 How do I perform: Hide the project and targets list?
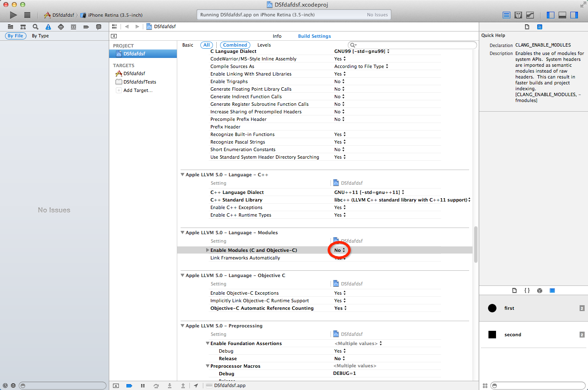click(x=114, y=36)
